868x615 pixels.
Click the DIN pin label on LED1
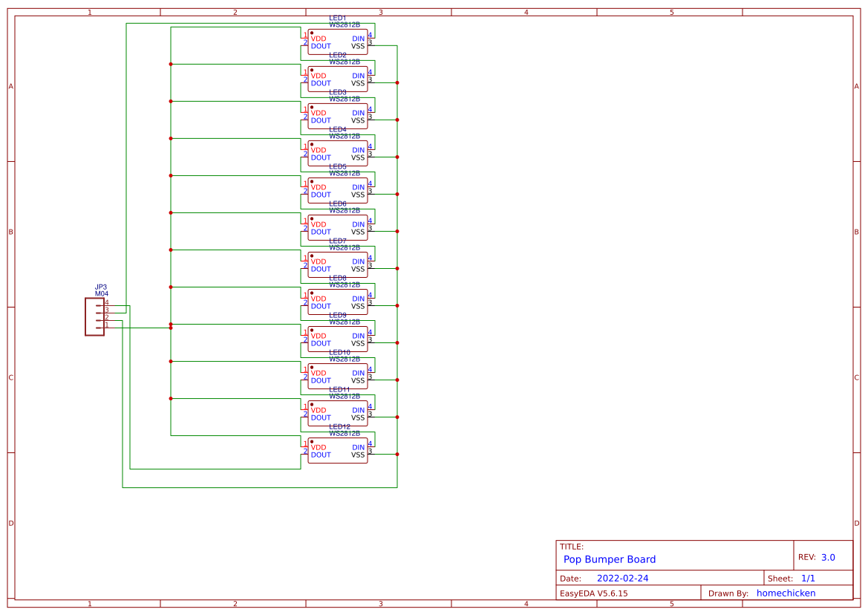pyautogui.click(x=359, y=39)
